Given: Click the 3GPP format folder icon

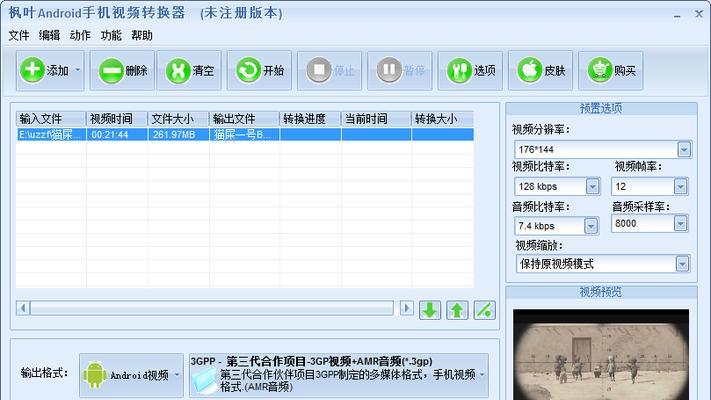Looking at the screenshot, I should 204,380.
